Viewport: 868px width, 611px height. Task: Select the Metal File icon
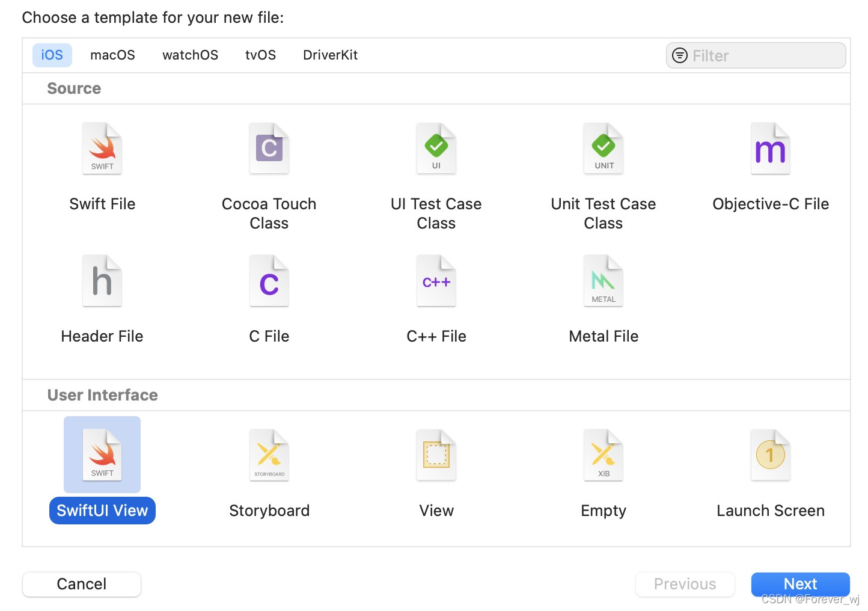[604, 281]
